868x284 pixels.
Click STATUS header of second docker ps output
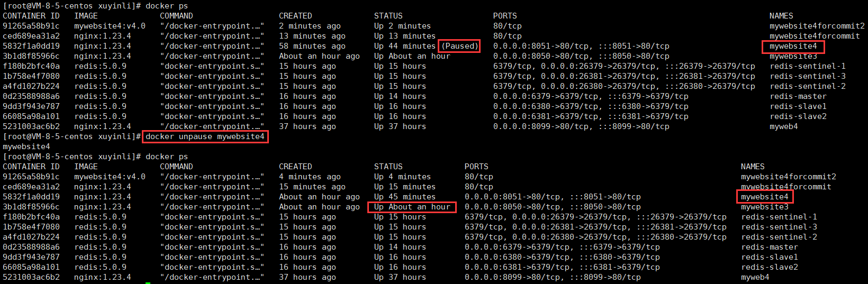388,167
